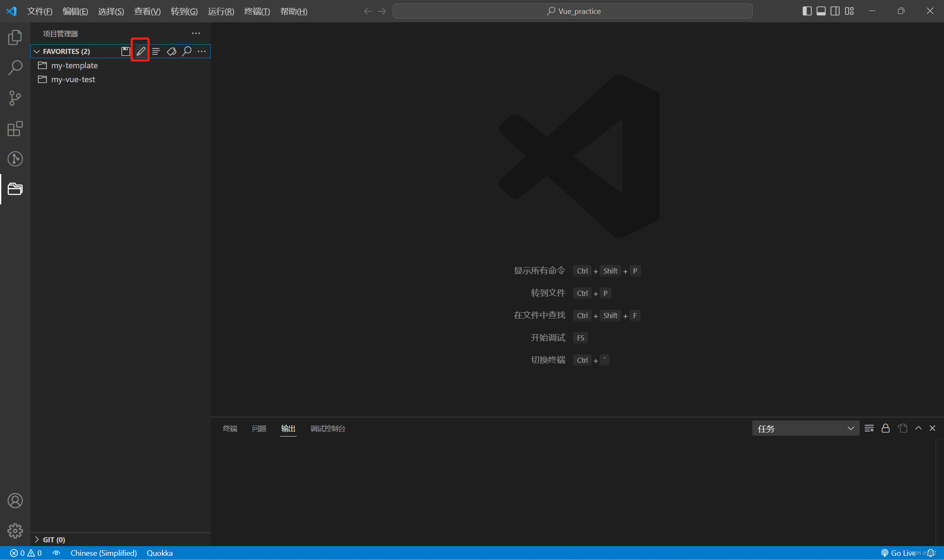Screen dimensions: 944x560
Task: Open the Source Control view
Action: [x=15, y=98]
